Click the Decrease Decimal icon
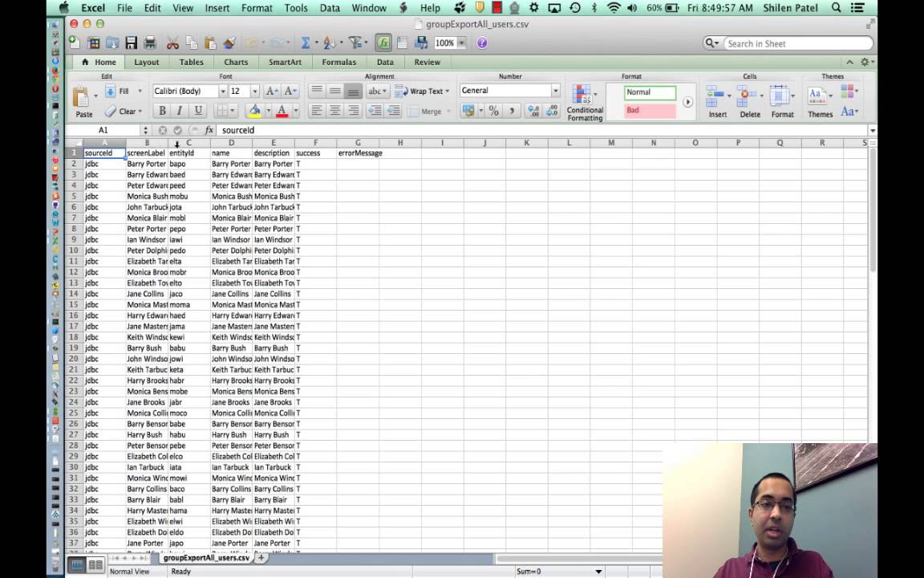Viewport: 924px width, 578px height. (x=552, y=110)
